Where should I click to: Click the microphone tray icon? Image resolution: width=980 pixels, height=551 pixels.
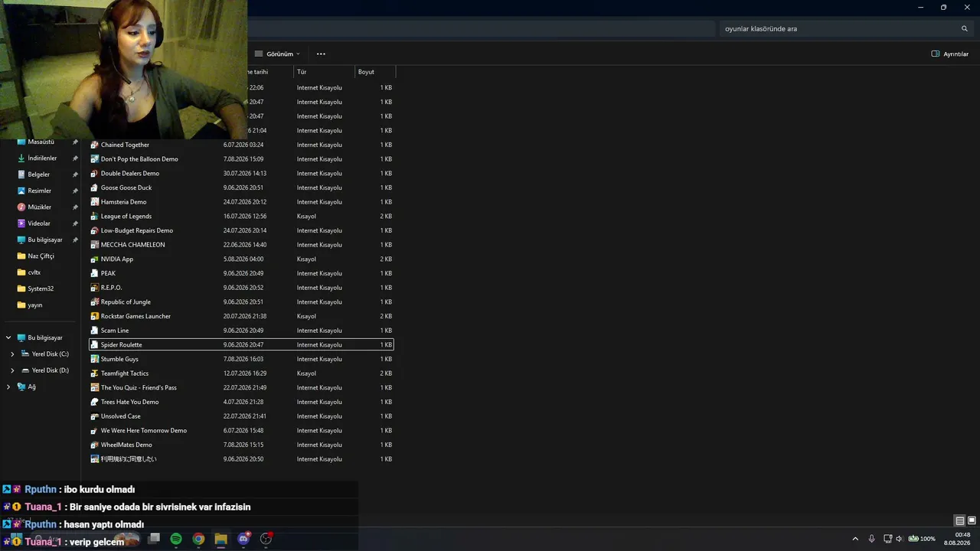(871, 539)
